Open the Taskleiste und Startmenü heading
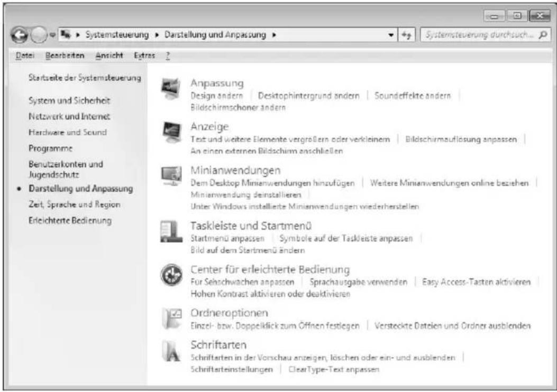 [x=251, y=226]
